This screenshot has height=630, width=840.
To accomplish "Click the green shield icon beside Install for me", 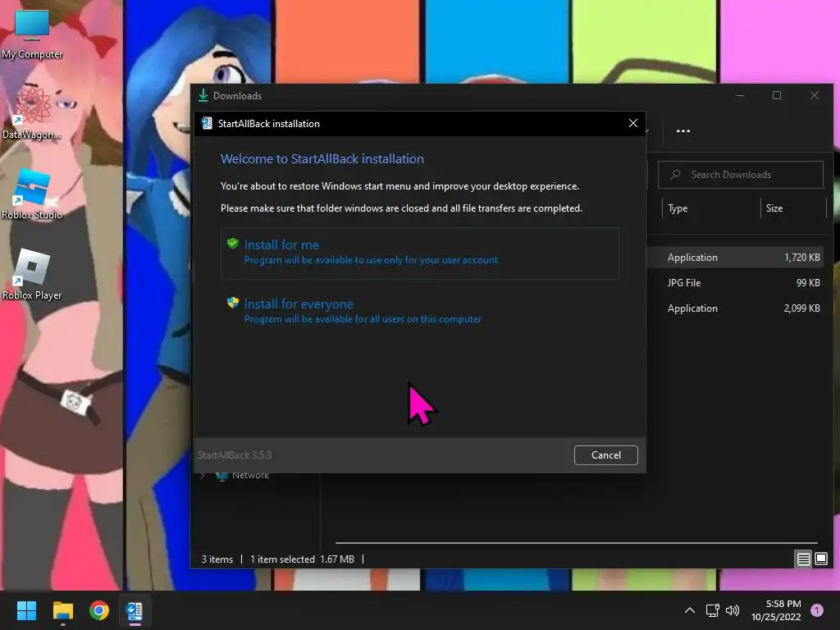I will (x=232, y=244).
